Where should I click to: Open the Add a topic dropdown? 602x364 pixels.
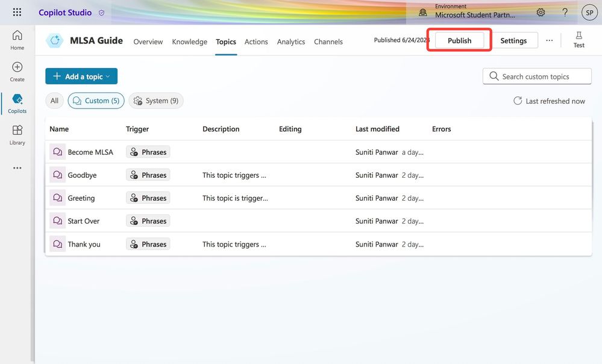[x=81, y=76]
